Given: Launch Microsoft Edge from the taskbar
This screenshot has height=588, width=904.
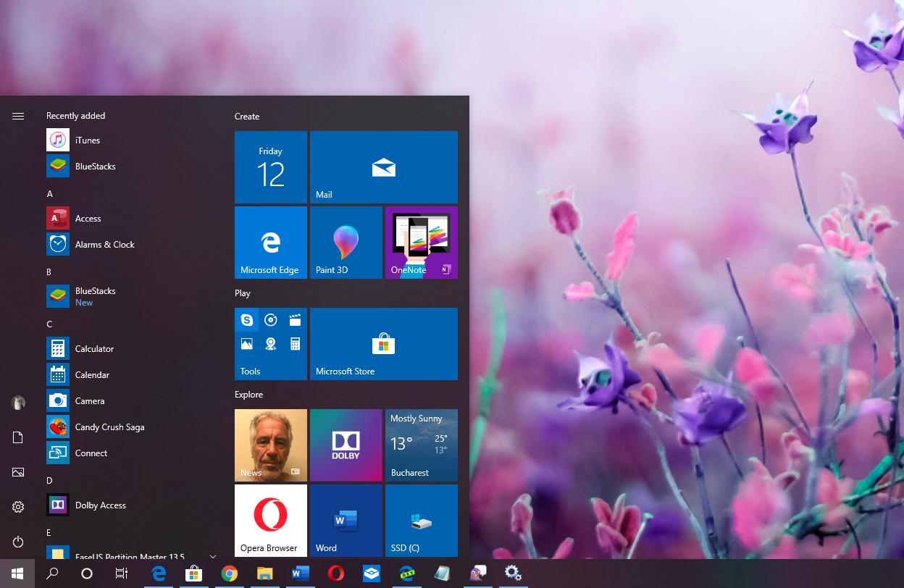Looking at the screenshot, I should pyautogui.click(x=159, y=574).
